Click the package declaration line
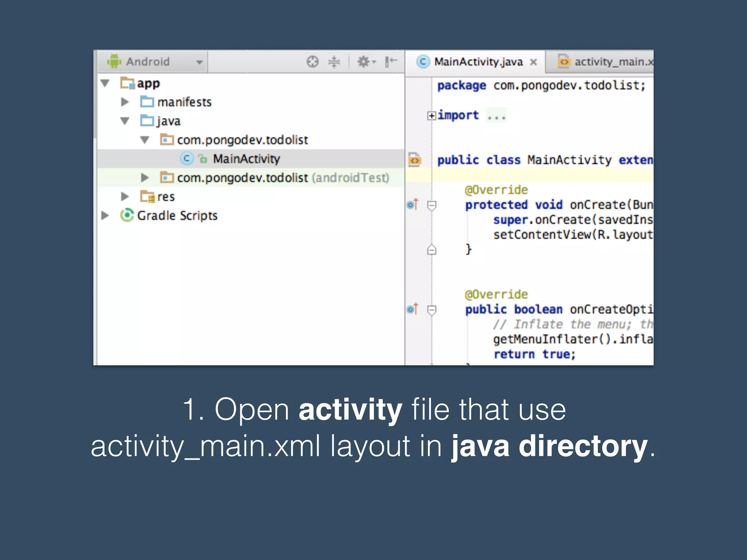 pyautogui.click(x=542, y=86)
